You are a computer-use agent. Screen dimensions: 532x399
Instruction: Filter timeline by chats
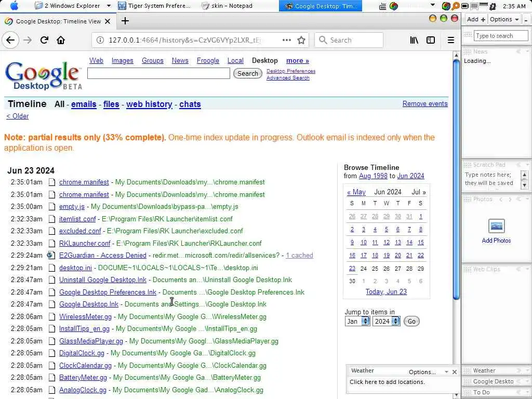pos(190,104)
